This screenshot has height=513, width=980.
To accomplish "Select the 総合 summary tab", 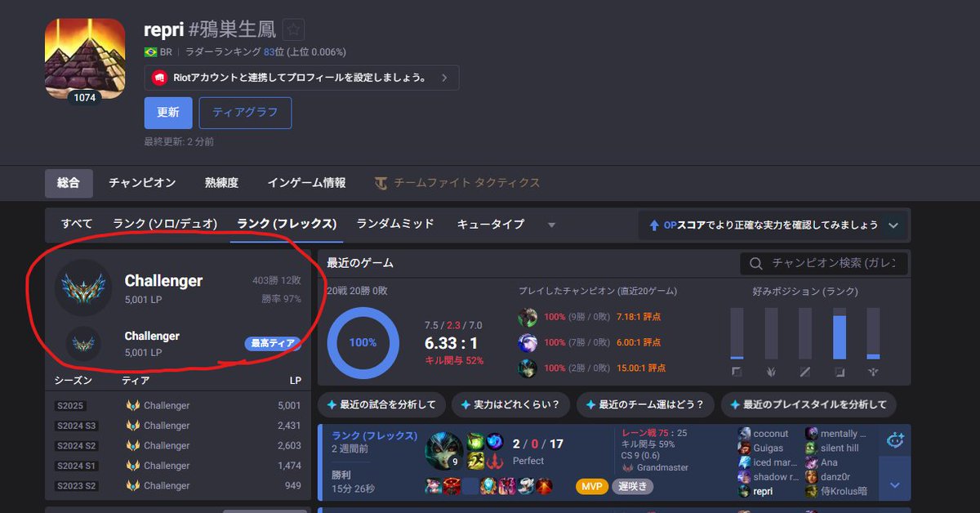I will (69, 183).
